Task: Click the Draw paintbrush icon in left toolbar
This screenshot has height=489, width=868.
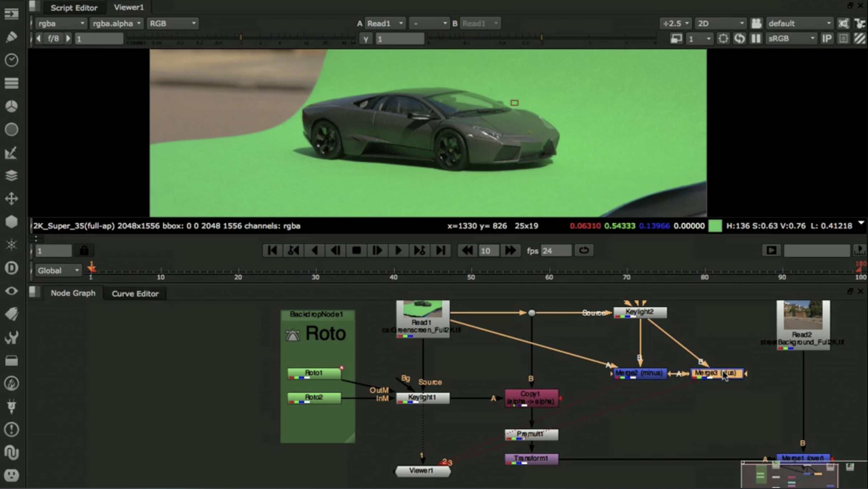Action: point(11,37)
